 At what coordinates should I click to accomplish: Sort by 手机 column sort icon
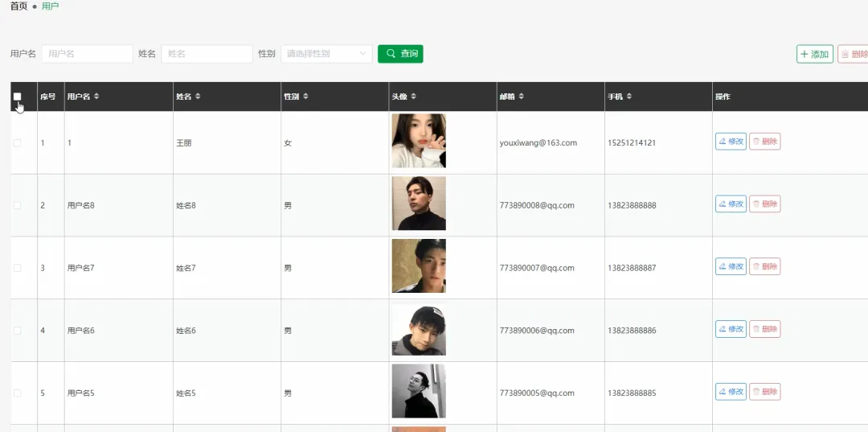629,97
